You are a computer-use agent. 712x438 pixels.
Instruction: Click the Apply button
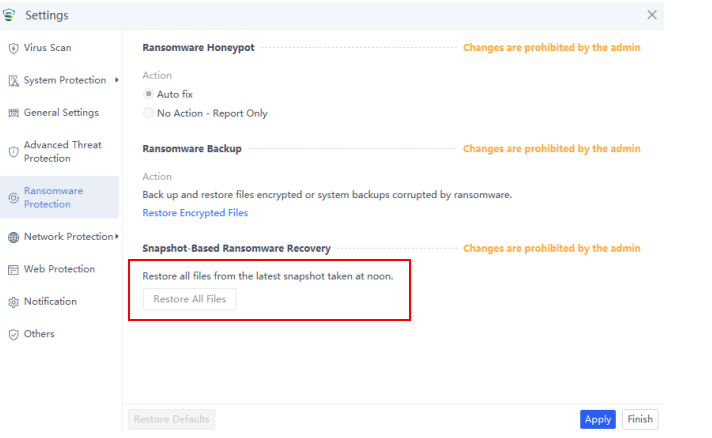pos(597,419)
